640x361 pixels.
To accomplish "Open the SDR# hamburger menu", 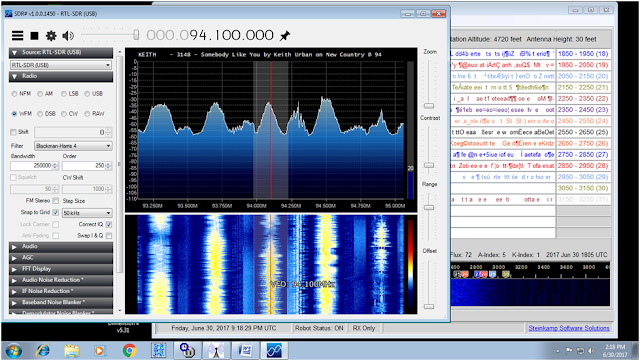I will tap(17, 36).
